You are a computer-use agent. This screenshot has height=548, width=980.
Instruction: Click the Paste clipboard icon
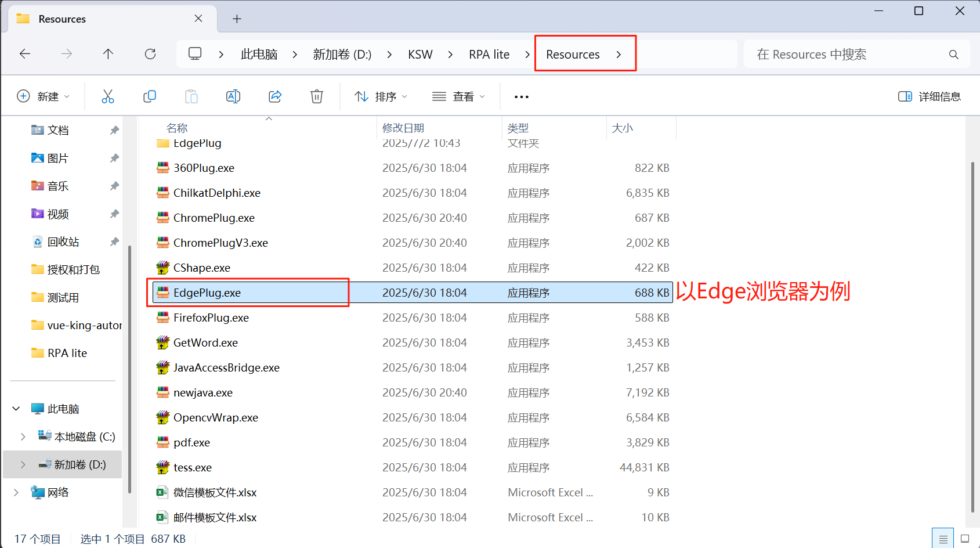[x=191, y=96]
